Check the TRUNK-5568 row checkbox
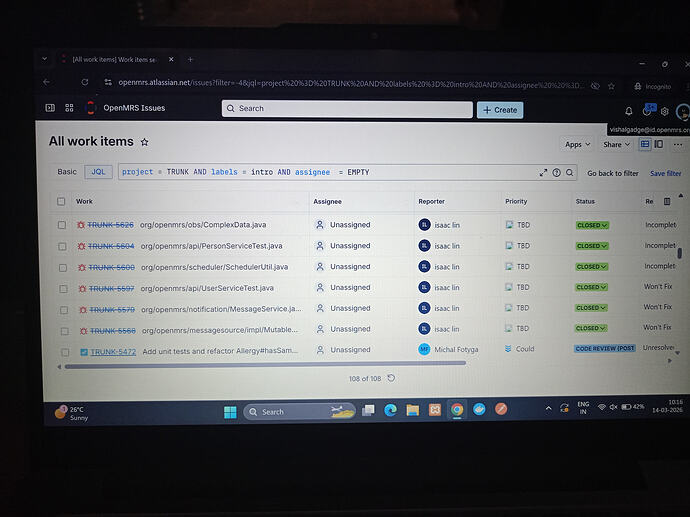The height and width of the screenshot is (517, 690). pos(64,331)
